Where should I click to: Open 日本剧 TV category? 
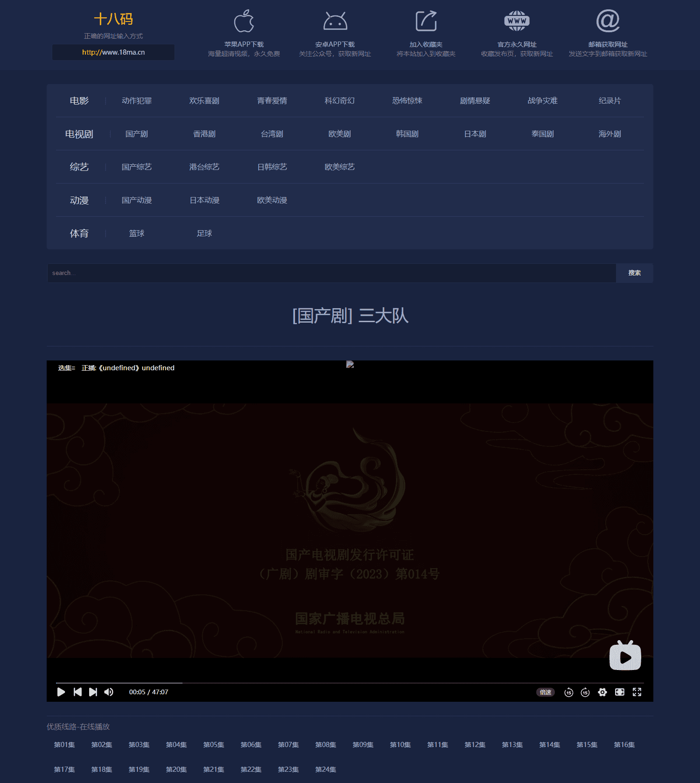point(475,134)
